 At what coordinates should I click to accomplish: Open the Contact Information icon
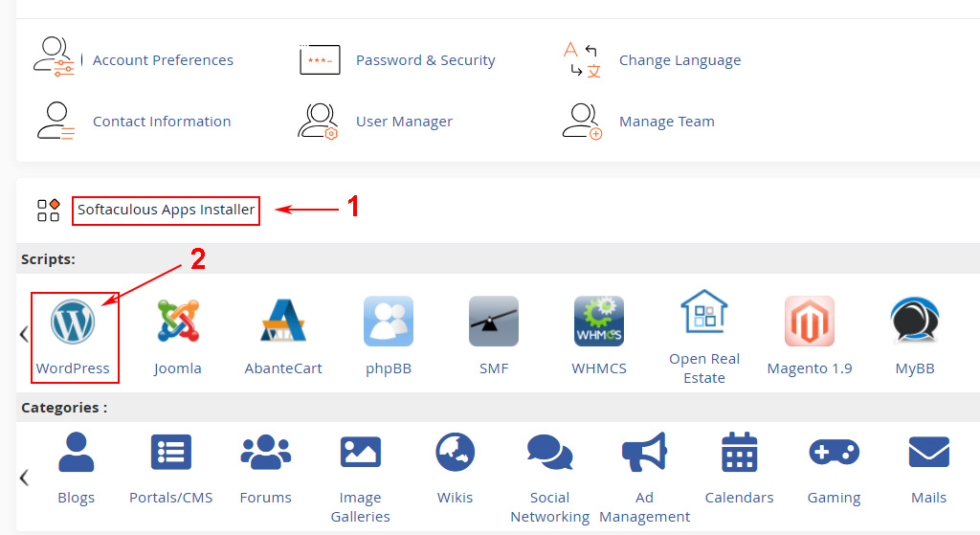[x=56, y=121]
